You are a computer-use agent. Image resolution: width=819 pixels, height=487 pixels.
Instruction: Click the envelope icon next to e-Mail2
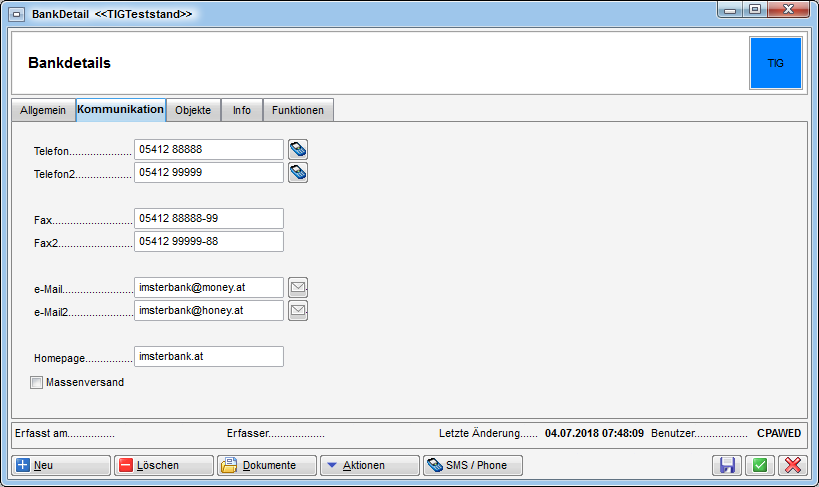[298, 311]
